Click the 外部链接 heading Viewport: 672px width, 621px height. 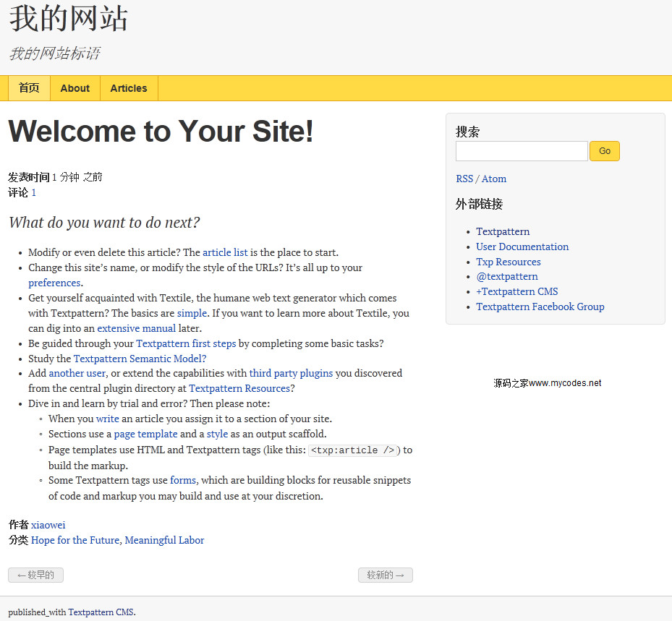point(479,205)
